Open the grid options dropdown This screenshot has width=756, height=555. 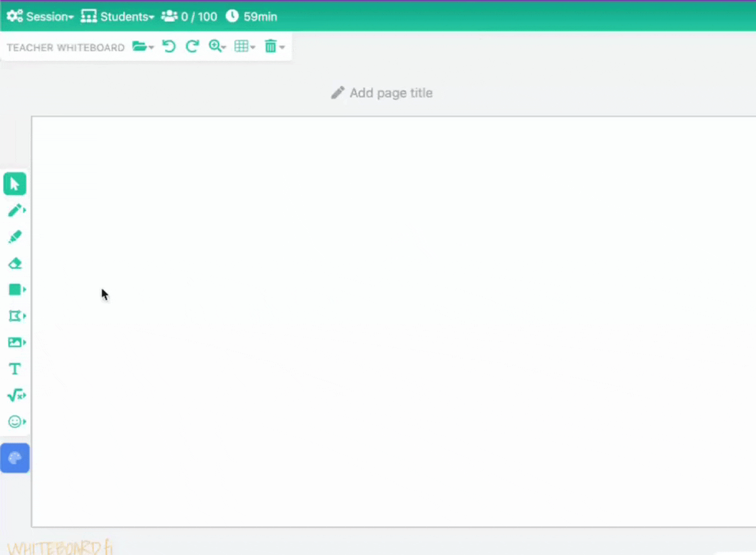point(244,46)
